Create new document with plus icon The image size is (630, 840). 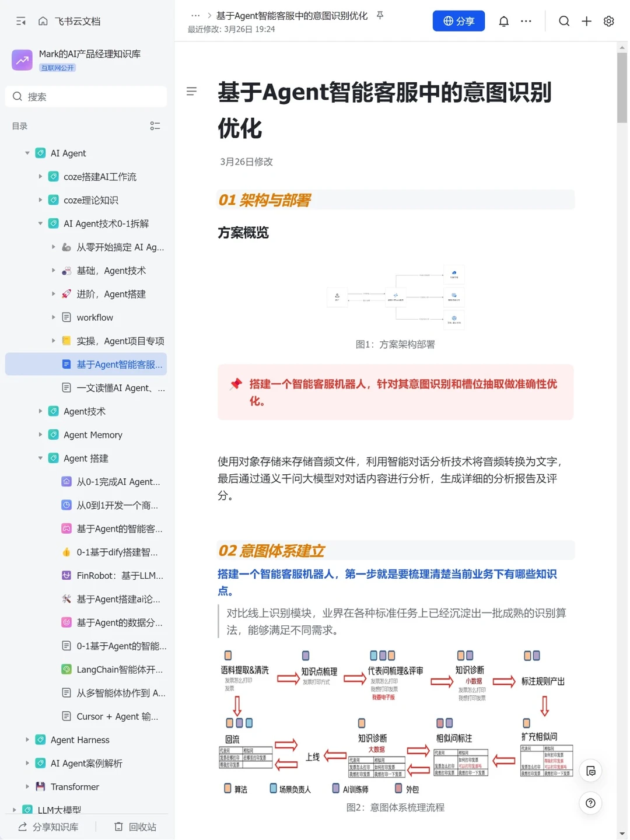[587, 22]
